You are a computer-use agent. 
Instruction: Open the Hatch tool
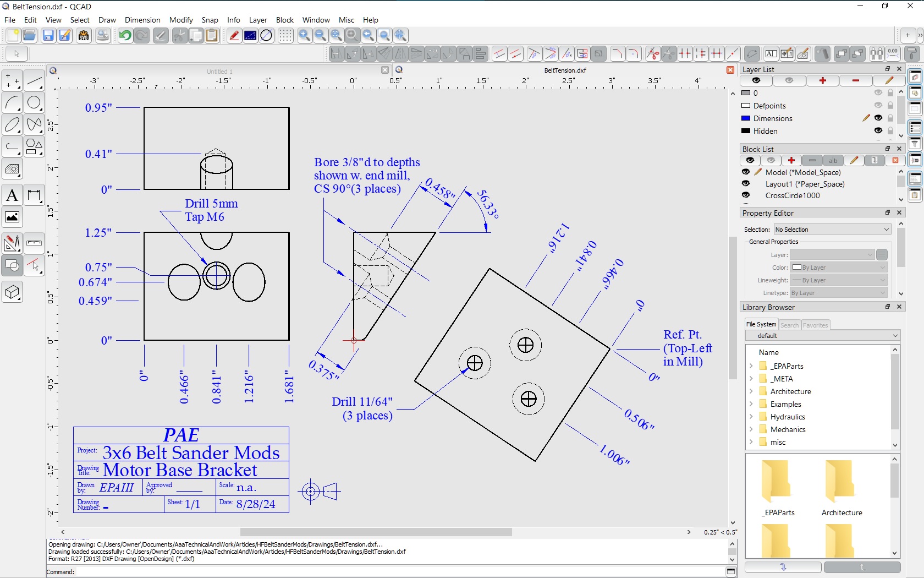12,170
